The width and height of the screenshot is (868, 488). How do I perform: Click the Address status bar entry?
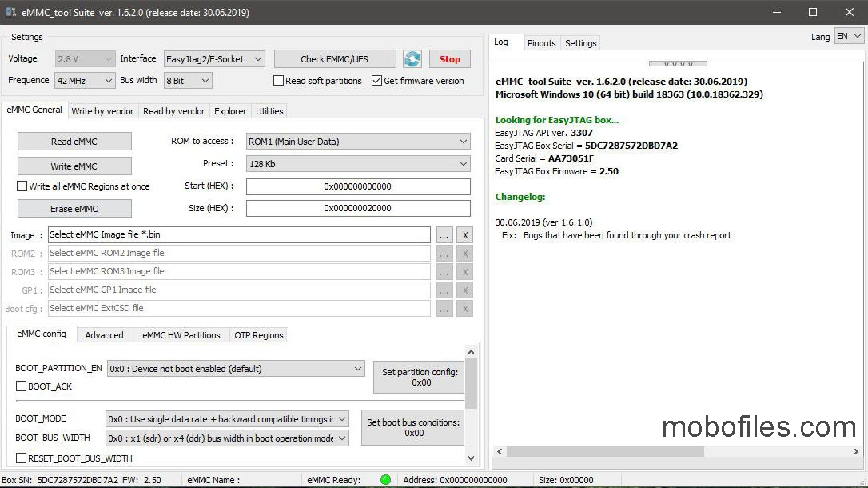[455, 480]
